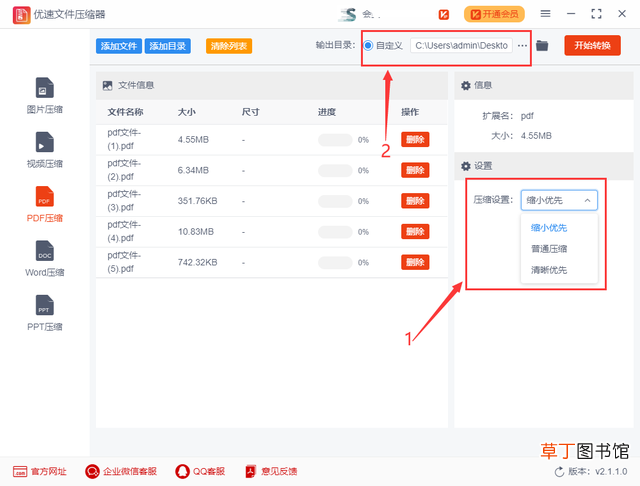640x486 pixels.
Task: Click 清除列表 button
Action: click(229, 46)
